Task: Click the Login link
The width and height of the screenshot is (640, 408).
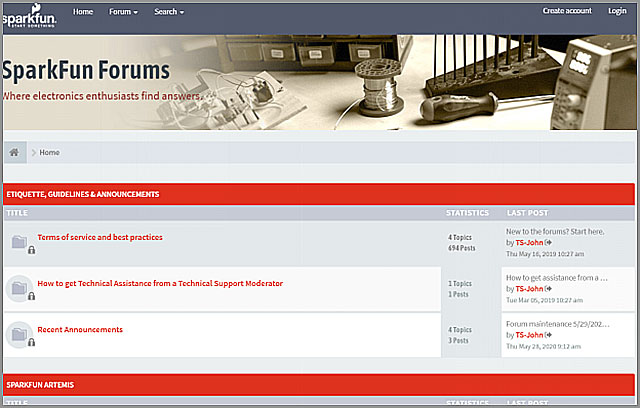Action: click(617, 11)
